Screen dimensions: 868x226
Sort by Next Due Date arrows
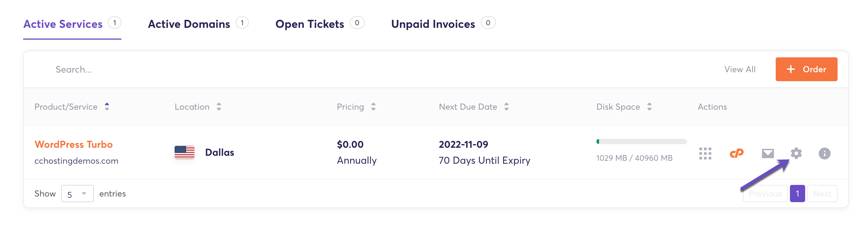(506, 107)
